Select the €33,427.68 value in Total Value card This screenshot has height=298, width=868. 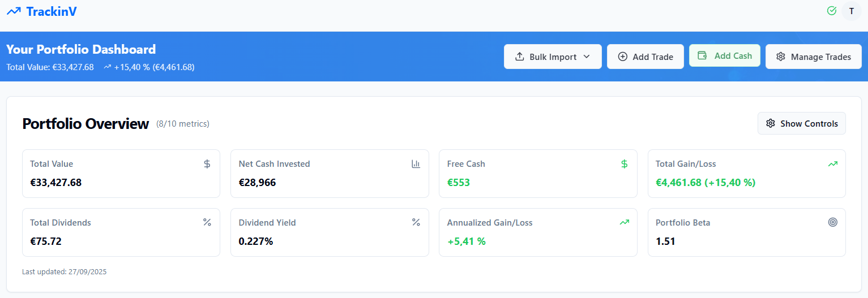tap(56, 182)
